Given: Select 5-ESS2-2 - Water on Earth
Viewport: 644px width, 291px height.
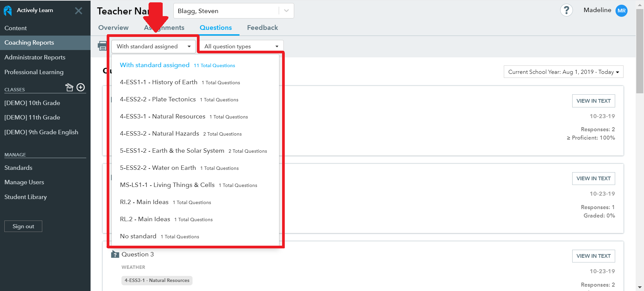Looking at the screenshot, I should [195, 168].
